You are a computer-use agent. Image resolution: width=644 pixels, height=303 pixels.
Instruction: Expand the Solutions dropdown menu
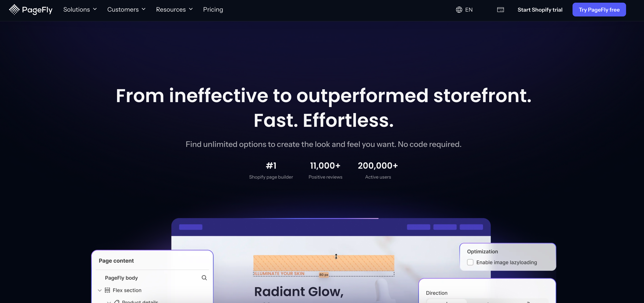[80, 9]
